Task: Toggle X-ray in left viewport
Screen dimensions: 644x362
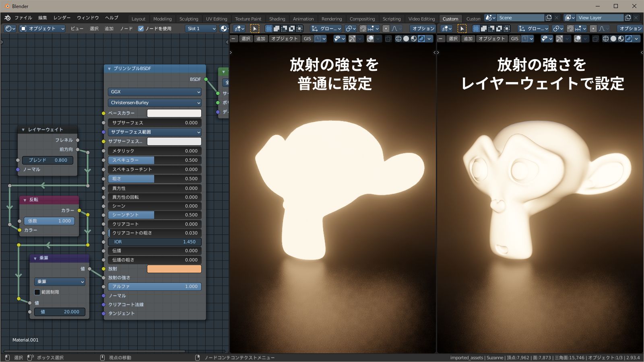Action: (388, 39)
